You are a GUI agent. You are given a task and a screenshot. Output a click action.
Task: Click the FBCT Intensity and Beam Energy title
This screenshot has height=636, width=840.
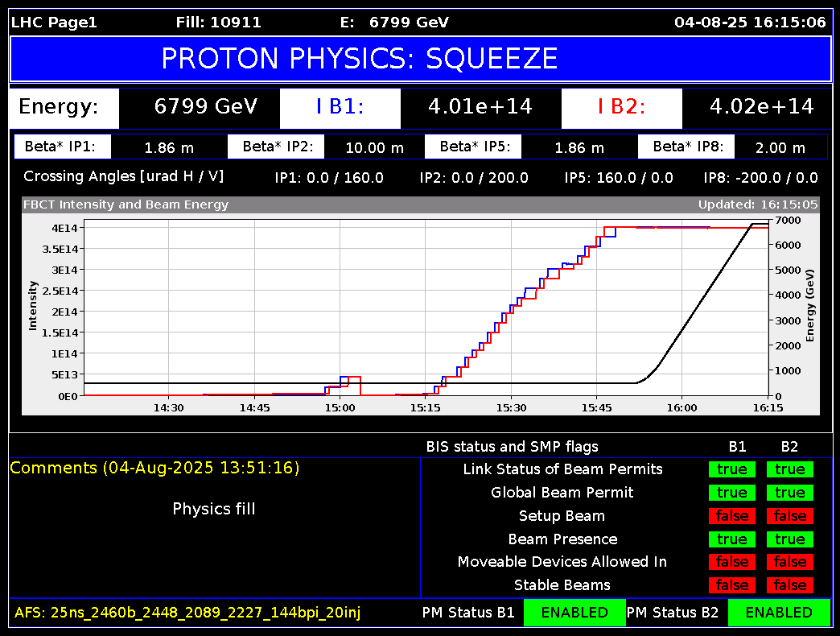(x=126, y=205)
